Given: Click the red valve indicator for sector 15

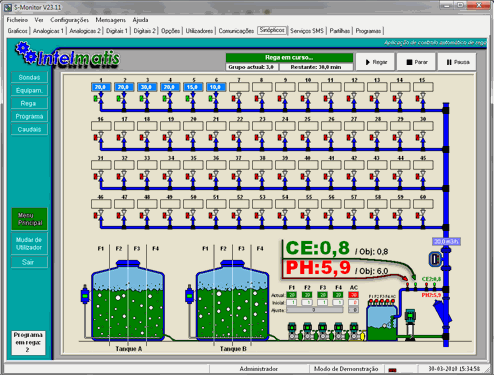Looking at the screenshot, I should tap(417, 98).
